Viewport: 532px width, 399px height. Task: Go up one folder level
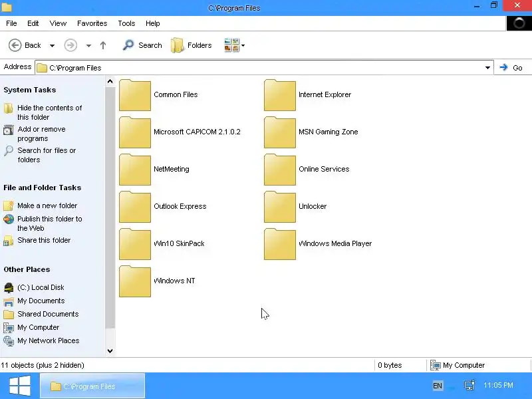(x=103, y=45)
